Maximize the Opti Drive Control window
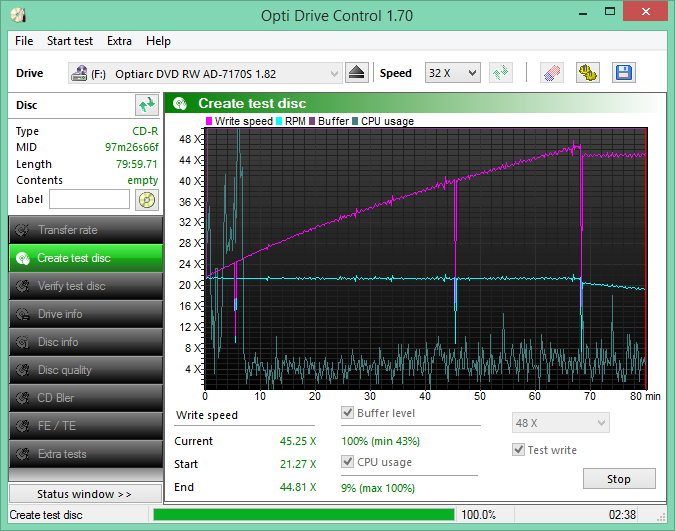 click(x=610, y=12)
